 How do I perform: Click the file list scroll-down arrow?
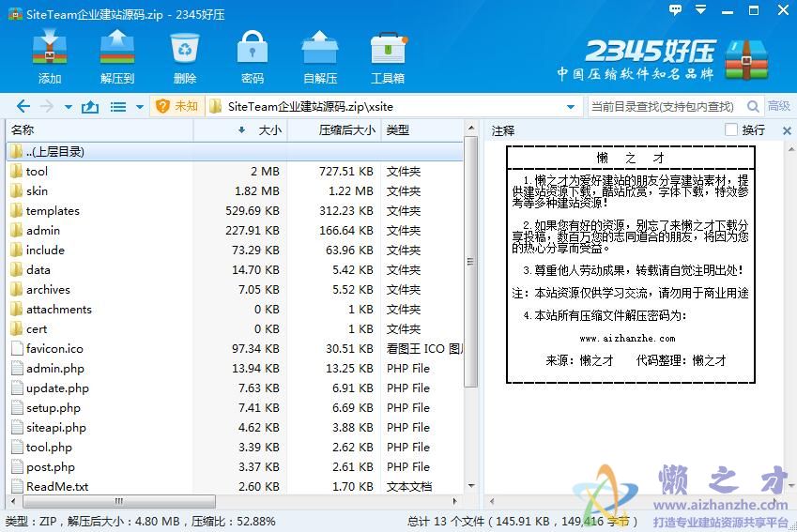470,486
